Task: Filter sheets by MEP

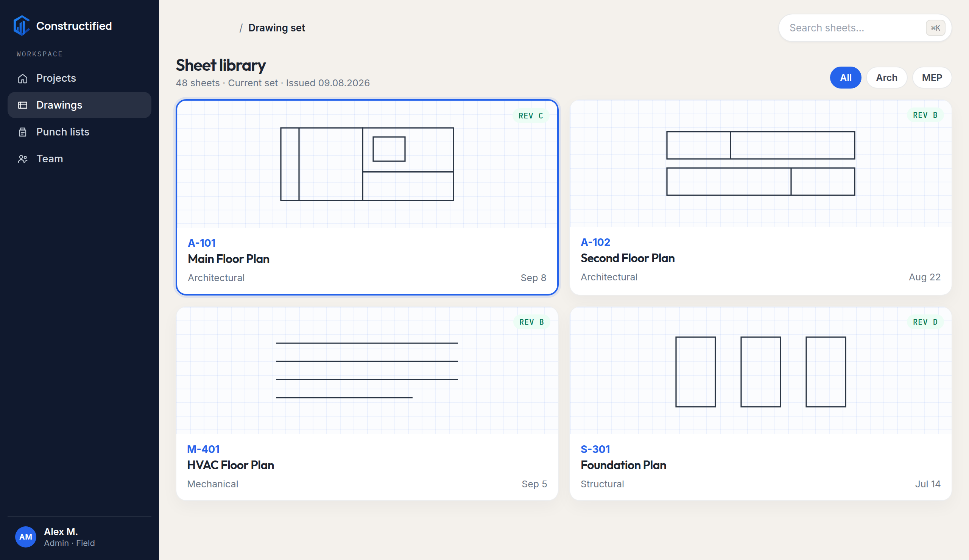Action: click(932, 78)
